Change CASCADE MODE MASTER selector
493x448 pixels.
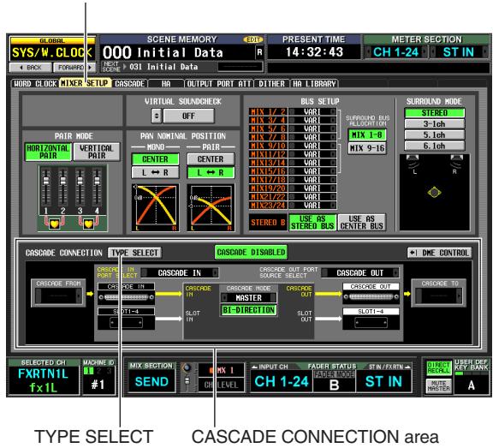pyautogui.click(x=248, y=297)
